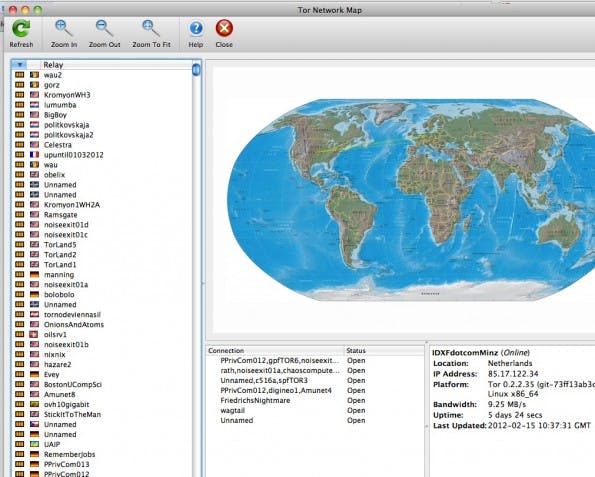Click the Connection column header
Viewport: 595px width, 477px height.
click(275, 351)
